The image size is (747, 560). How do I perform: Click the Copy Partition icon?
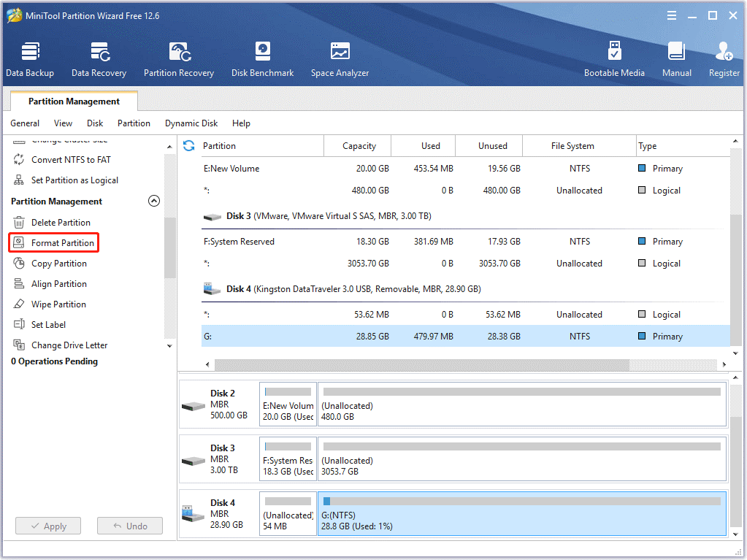pyautogui.click(x=18, y=264)
